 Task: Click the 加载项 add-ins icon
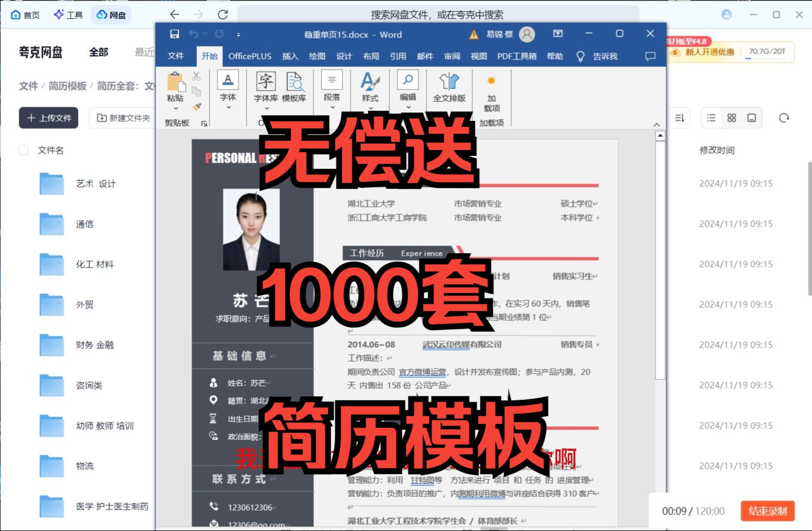[491, 81]
